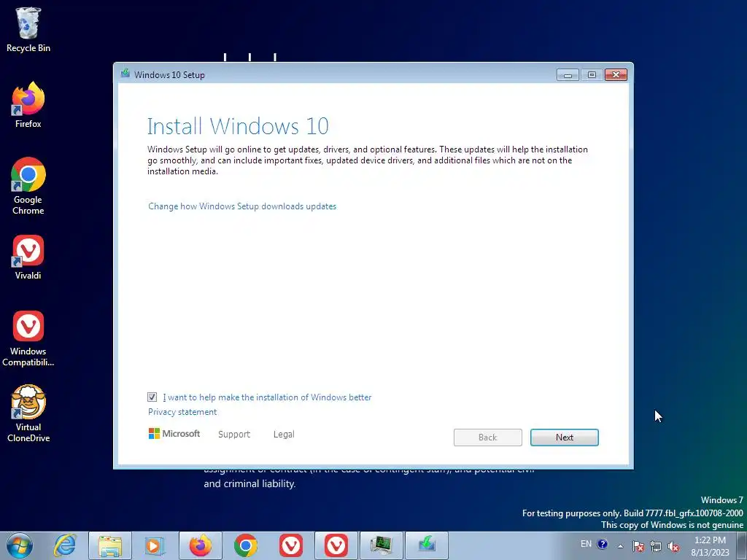This screenshot has height=560, width=747.
Task: Open the Google Chrome desktop shortcut
Action: (x=28, y=186)
